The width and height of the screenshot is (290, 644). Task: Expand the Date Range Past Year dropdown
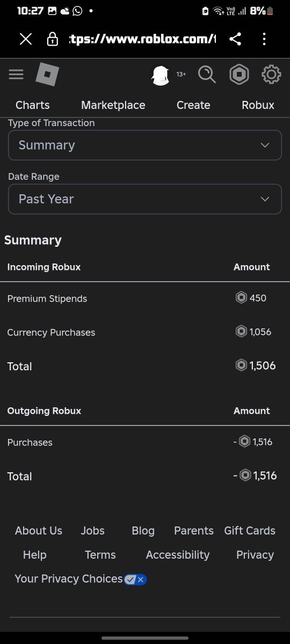pos(145,199)
